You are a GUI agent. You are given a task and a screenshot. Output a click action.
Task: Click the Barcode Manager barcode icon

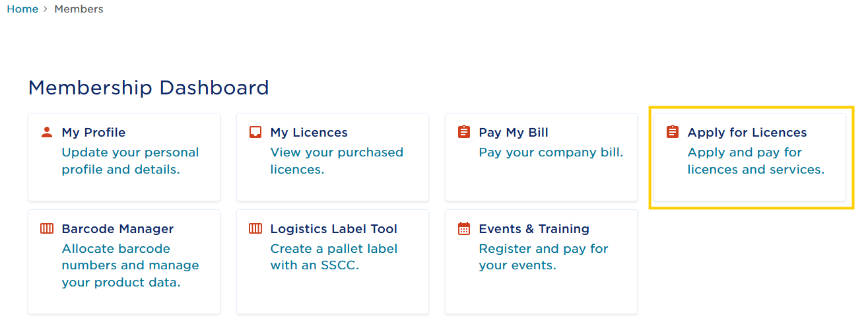click(x=46, y=228)
